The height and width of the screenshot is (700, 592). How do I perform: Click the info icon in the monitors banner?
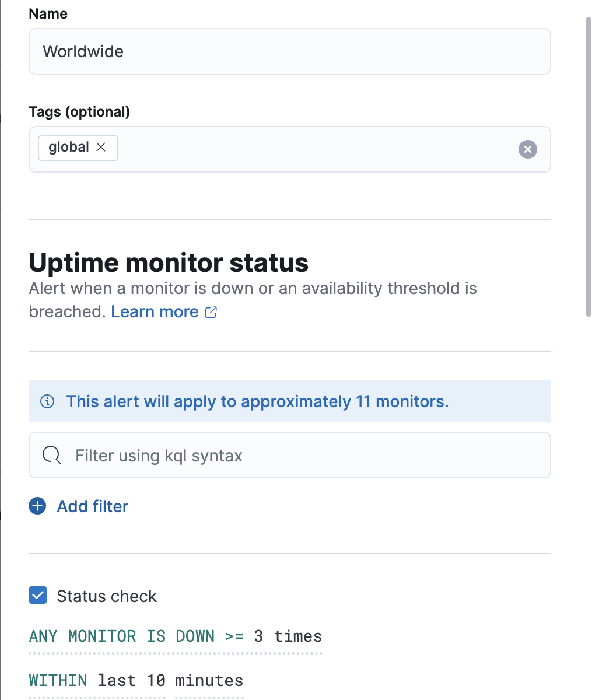pos(47,401)
